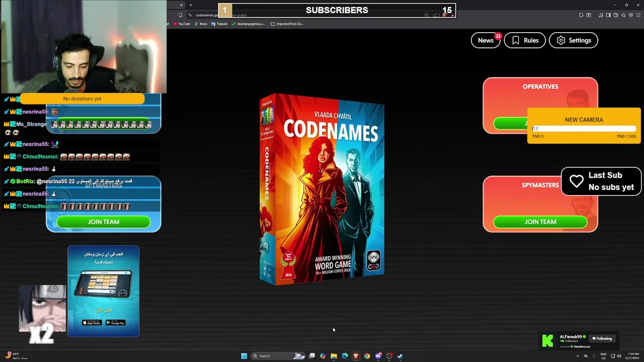
Task: Open the network status tray icon
Action: tap(613, 356)
